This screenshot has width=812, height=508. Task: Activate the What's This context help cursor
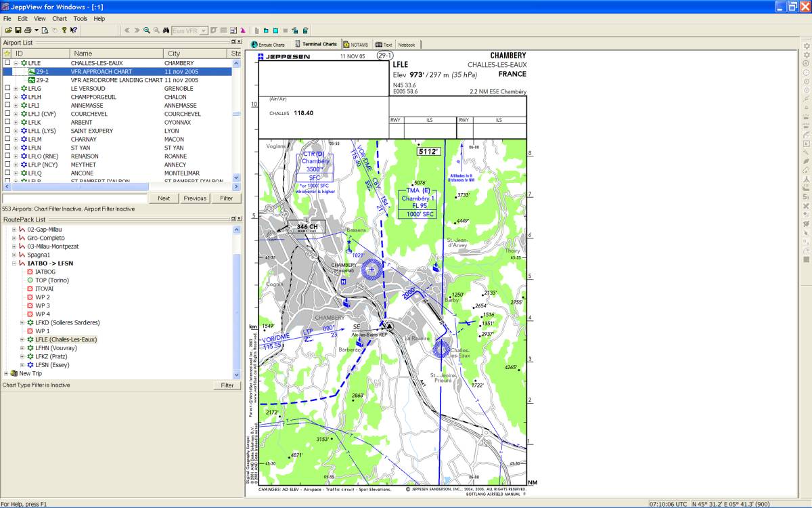click(74, 30)
